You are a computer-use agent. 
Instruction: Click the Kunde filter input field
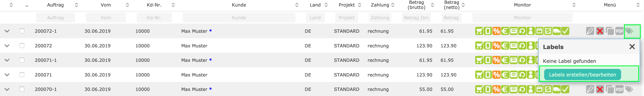[239, 18]
